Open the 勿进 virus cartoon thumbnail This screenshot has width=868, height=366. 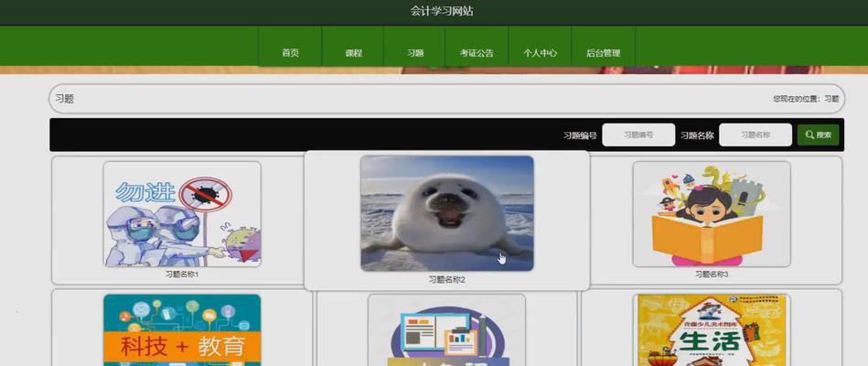click(x=182, y=214)
